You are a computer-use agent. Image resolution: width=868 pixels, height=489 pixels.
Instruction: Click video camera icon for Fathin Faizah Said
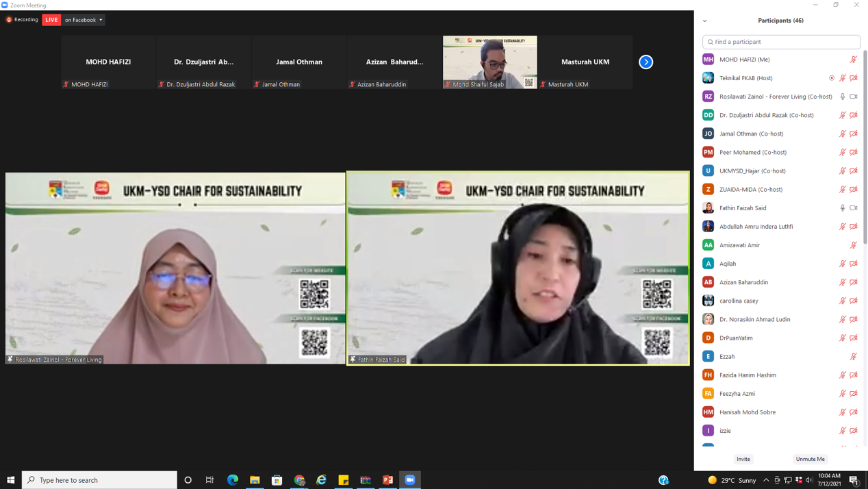click(x=854, y=208)
